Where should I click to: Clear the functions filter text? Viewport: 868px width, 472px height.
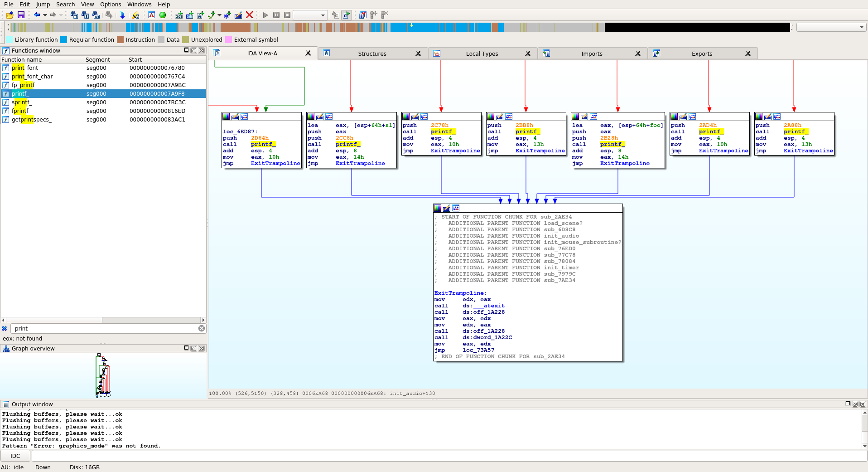click(x=202, y=328)
